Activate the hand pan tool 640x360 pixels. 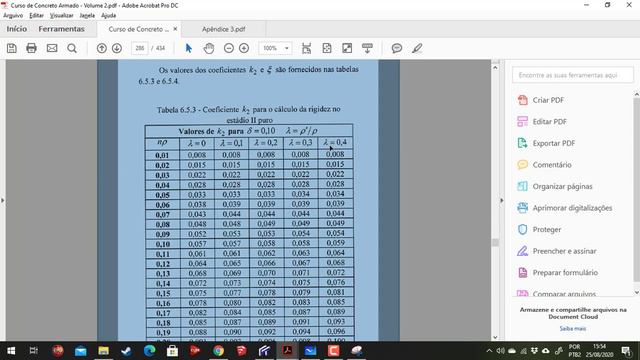click(209, 48)
